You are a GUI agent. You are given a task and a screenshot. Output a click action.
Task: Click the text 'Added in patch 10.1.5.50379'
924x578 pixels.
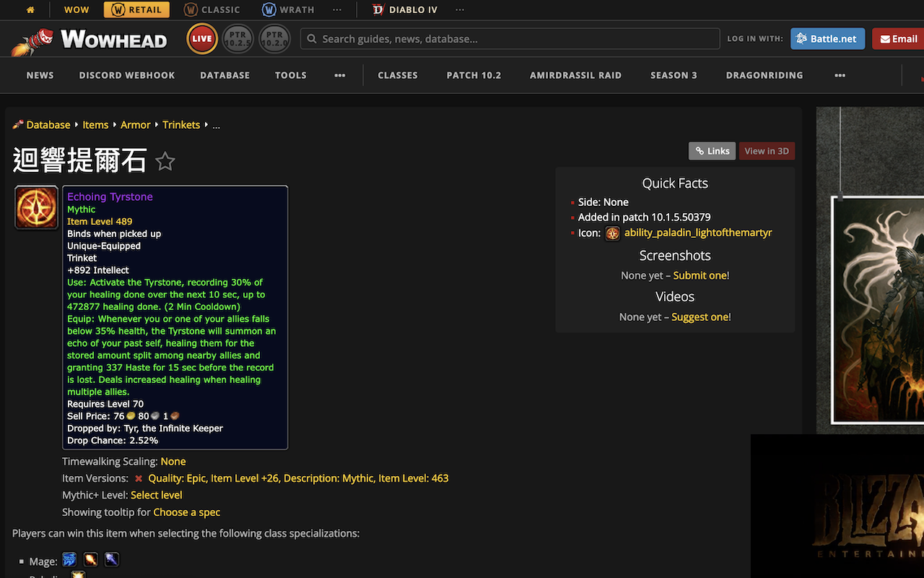(645, 217)
